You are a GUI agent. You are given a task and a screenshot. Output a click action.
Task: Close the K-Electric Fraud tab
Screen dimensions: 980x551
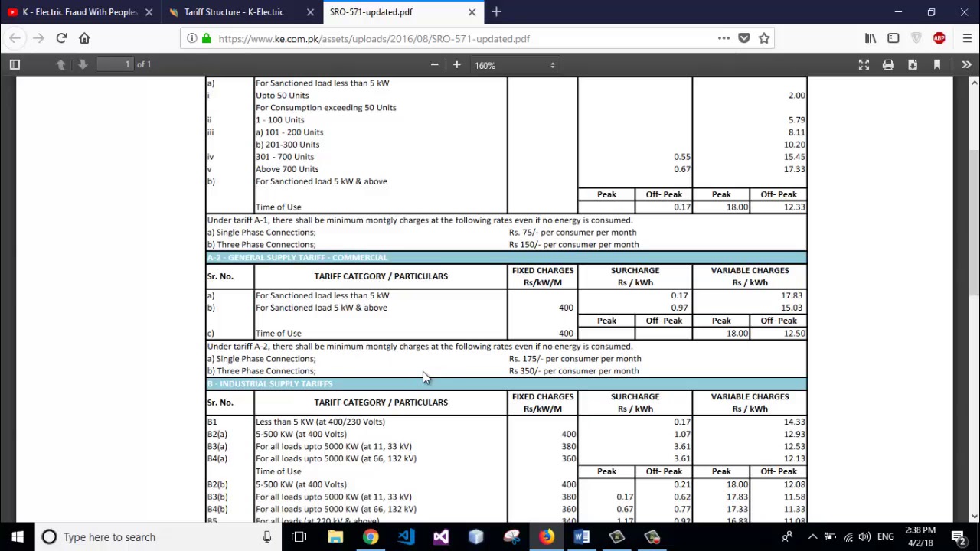(149, 12)
